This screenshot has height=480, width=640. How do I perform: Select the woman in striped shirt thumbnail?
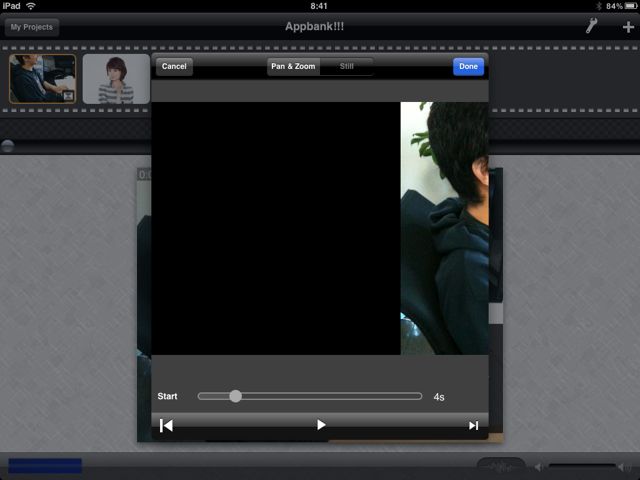pyautogui.click(x=116, y=79)
